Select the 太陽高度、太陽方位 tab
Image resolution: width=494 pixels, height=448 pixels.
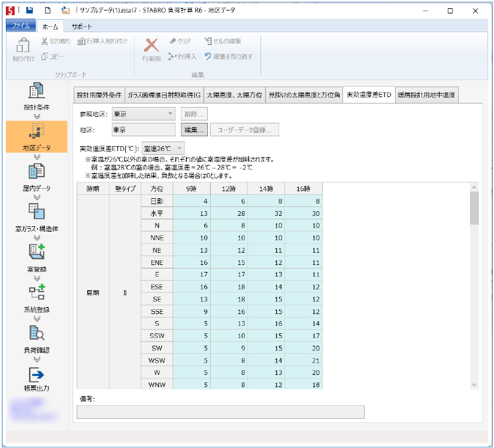point(233,95)
